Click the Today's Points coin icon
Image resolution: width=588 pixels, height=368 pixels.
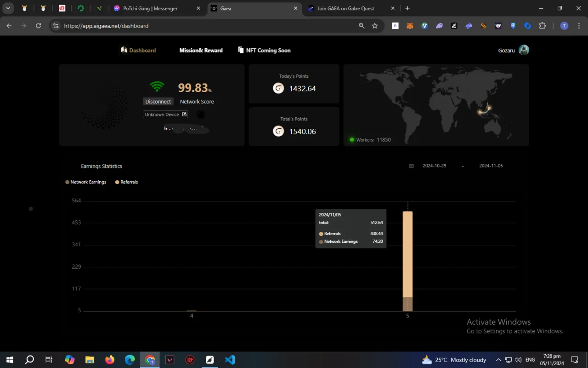click(x=278, y=88)
